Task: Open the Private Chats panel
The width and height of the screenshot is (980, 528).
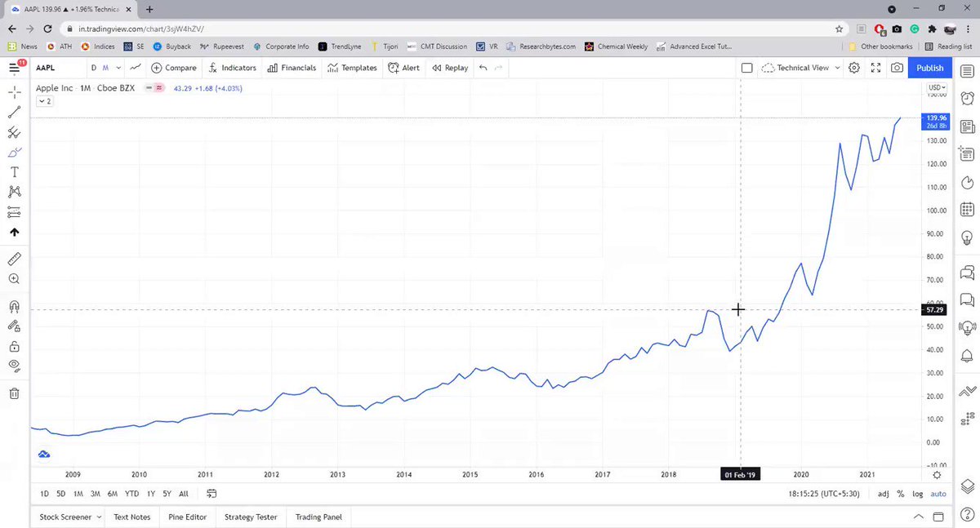Action: (968, 299)
